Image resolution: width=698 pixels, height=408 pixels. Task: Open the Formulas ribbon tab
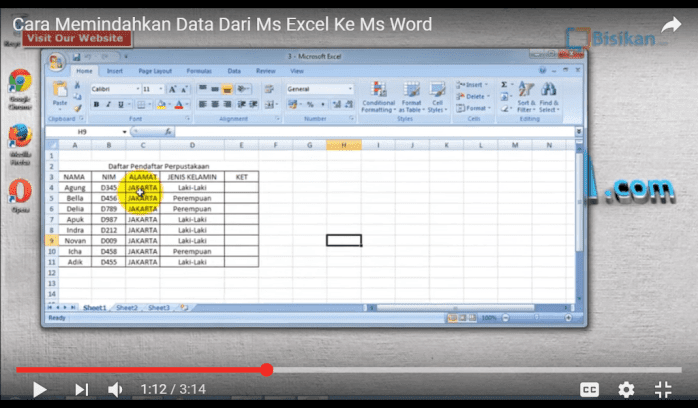(199, 71)
